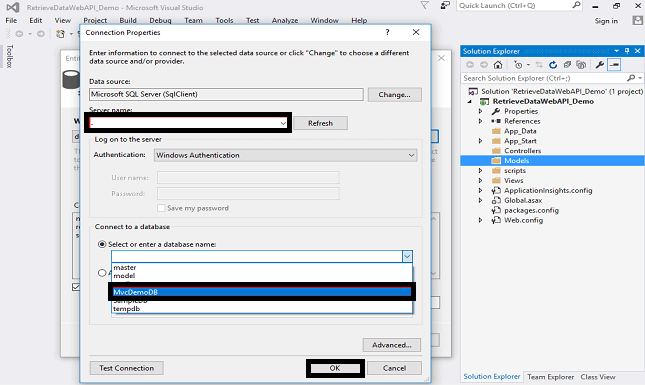
Task: Open the Tools menu
Action: (224, 21)
